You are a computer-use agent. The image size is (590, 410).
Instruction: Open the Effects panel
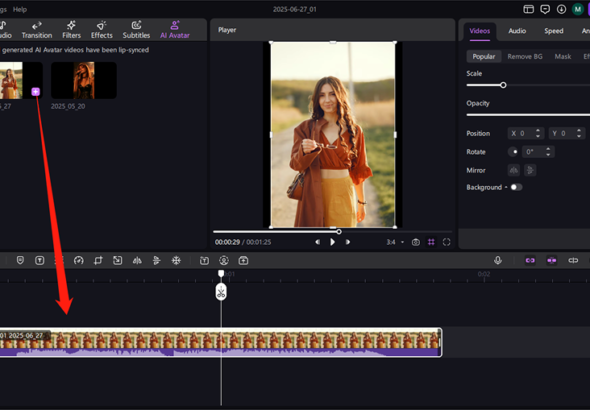click(x=102, y=30)
